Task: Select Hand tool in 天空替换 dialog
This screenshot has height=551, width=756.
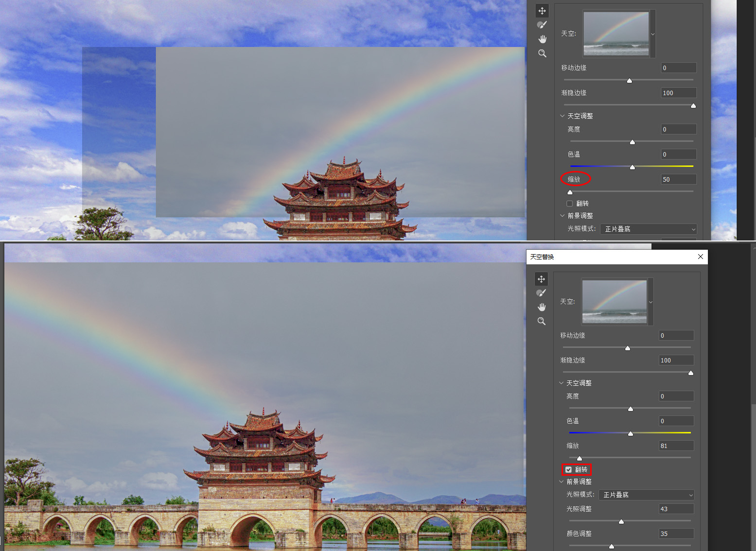Action: coord(541,307)
